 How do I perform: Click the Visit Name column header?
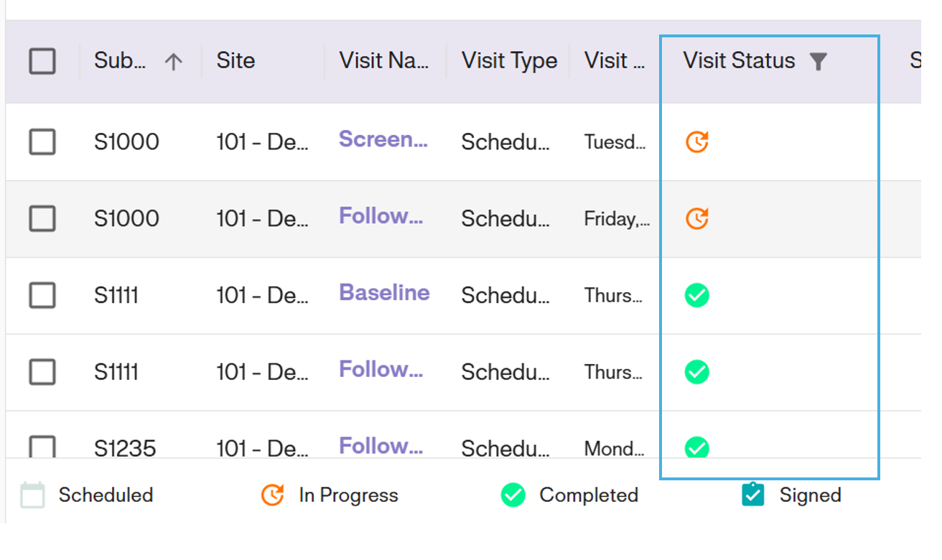pos(384,61)
